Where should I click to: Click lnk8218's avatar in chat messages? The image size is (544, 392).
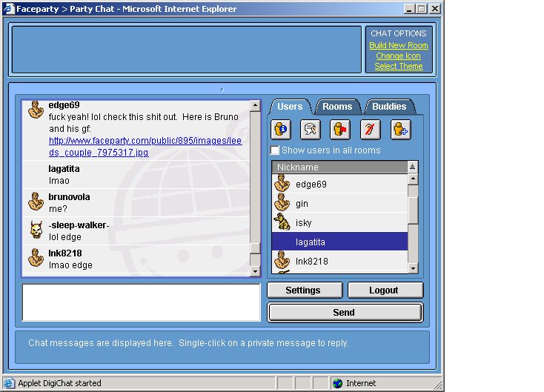36,258
